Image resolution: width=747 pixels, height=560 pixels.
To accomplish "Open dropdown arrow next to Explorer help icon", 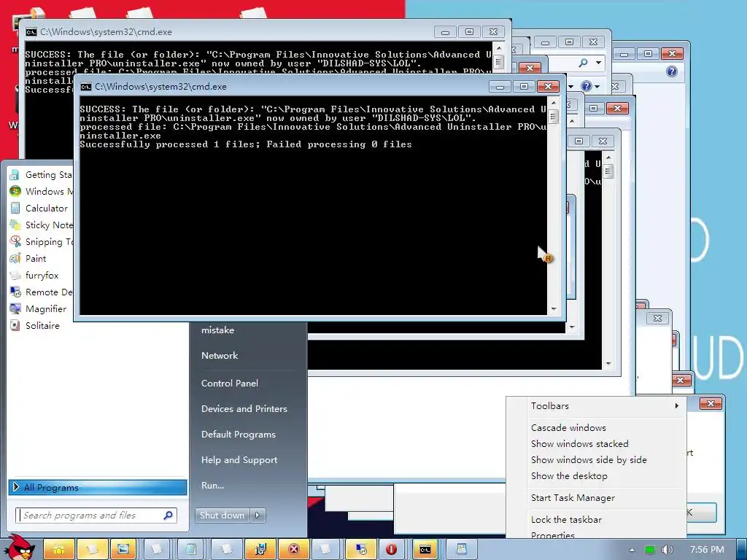I will [597, 87].
